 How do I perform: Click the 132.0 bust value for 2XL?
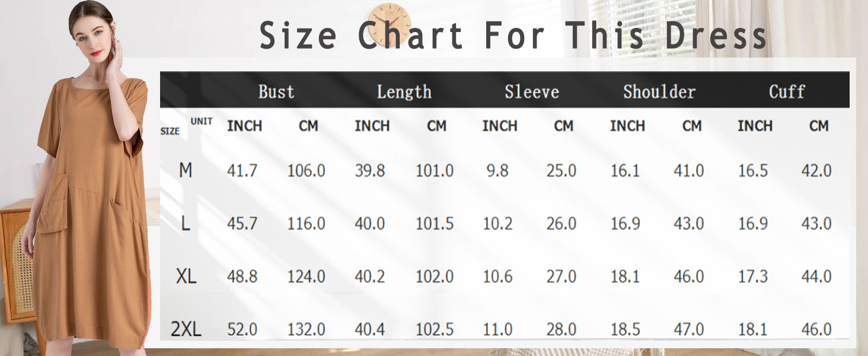pyautogui.click(x=307, y=329)
